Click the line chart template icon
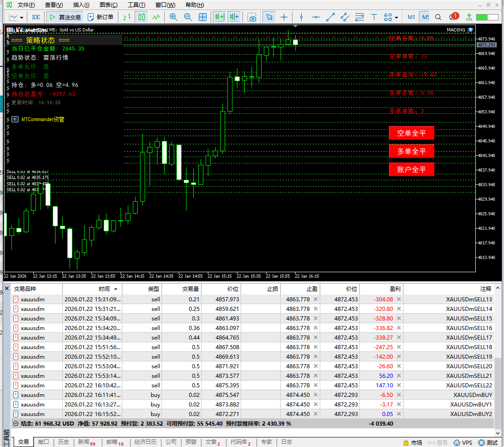Viewport: 504px width, 447px height. (x=14, y=17)
